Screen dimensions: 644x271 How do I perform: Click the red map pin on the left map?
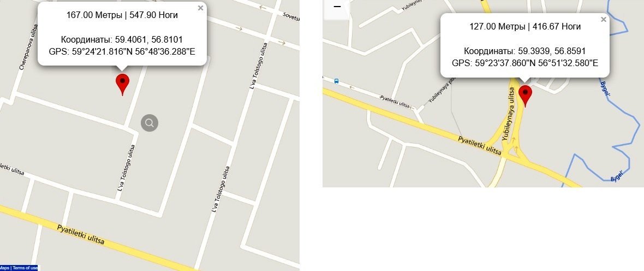coord(122,84)
